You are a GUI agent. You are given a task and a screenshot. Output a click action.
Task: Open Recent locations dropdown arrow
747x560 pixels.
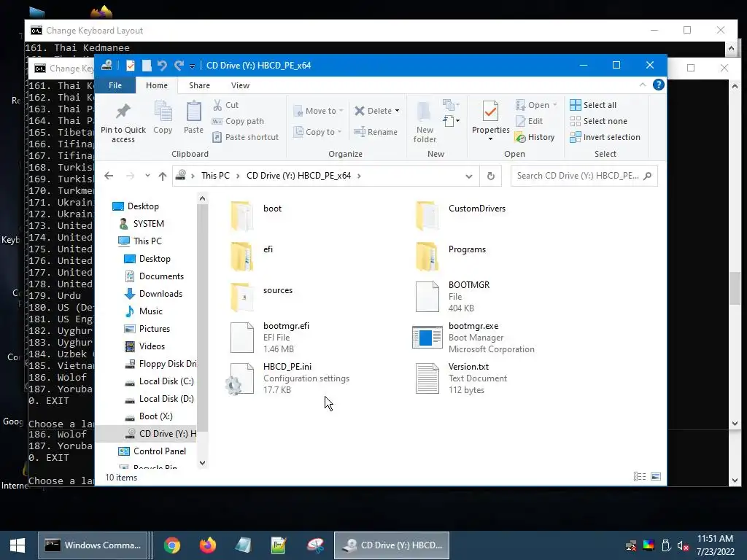pos(147,176)
